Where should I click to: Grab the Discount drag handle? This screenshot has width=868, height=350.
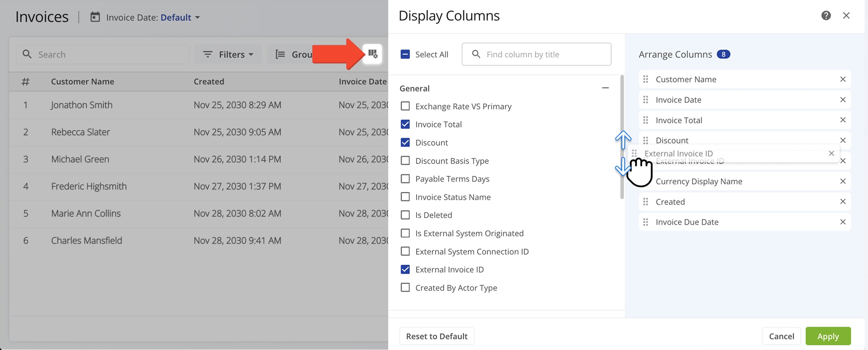tap(645, 140)
